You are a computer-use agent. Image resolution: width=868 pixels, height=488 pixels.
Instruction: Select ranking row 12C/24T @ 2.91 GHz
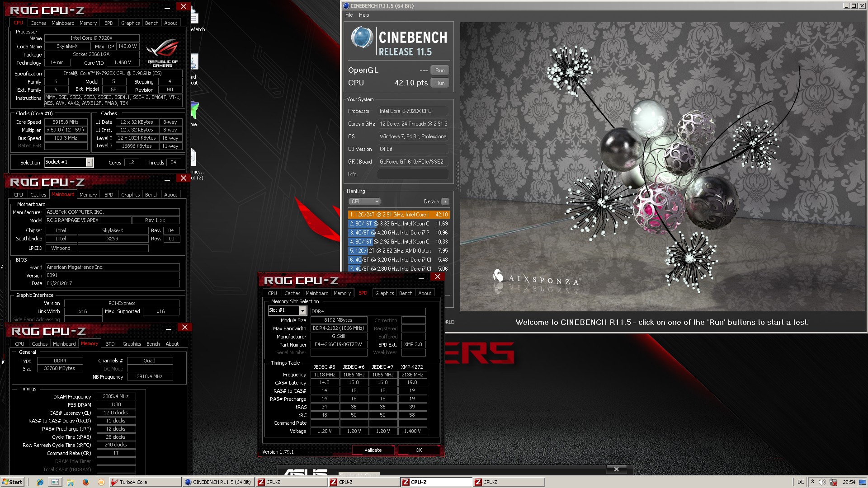(399, 215)
